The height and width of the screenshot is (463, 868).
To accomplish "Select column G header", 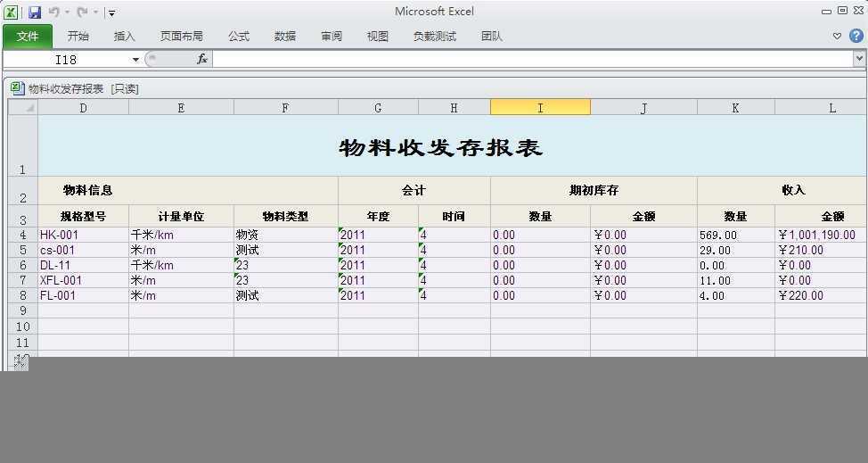I will (x=378, y=108).
